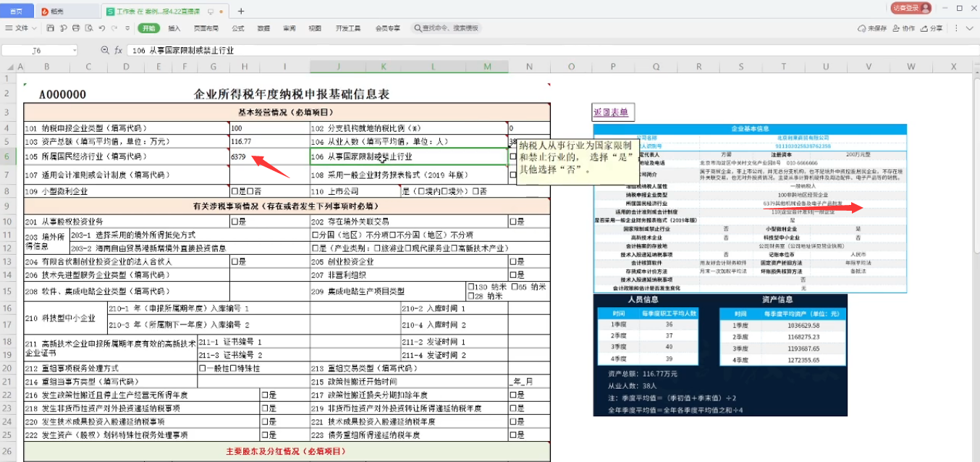Screen dimensions: 980x462
Task: Click the 分享 share icon
Action: 926,28
